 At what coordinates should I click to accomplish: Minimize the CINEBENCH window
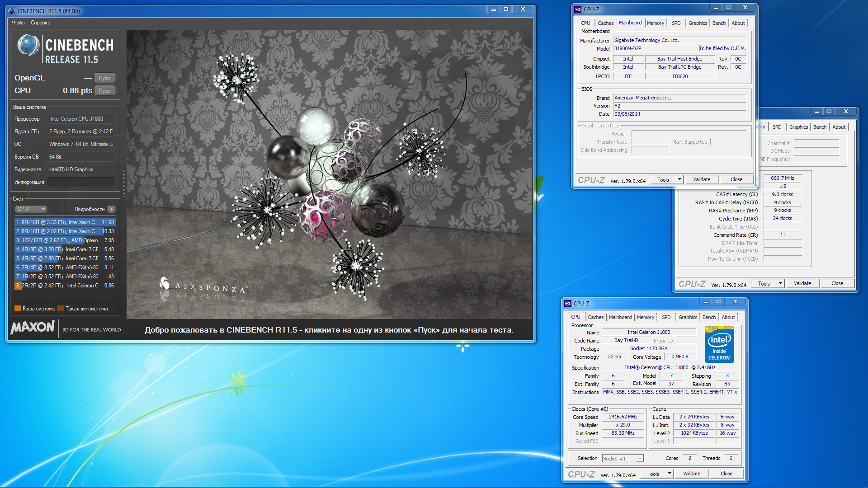point(493,9)
